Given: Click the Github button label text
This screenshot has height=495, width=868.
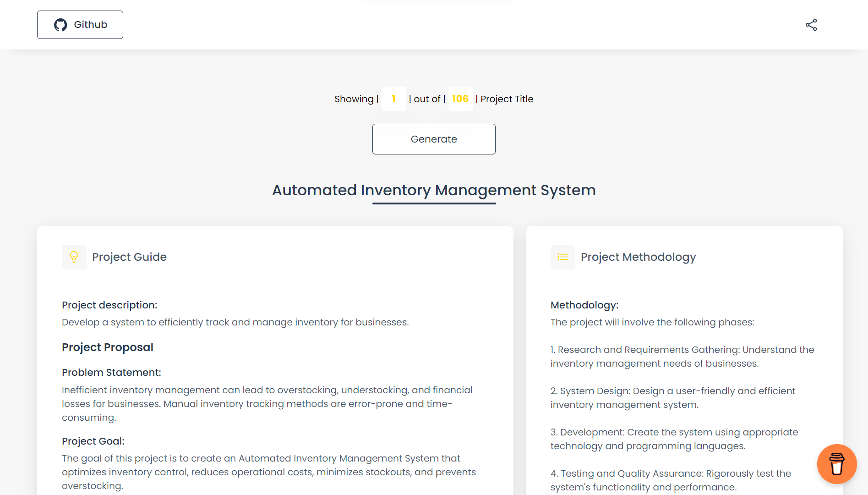Looking at the screenshot, I should coord(91,25).
